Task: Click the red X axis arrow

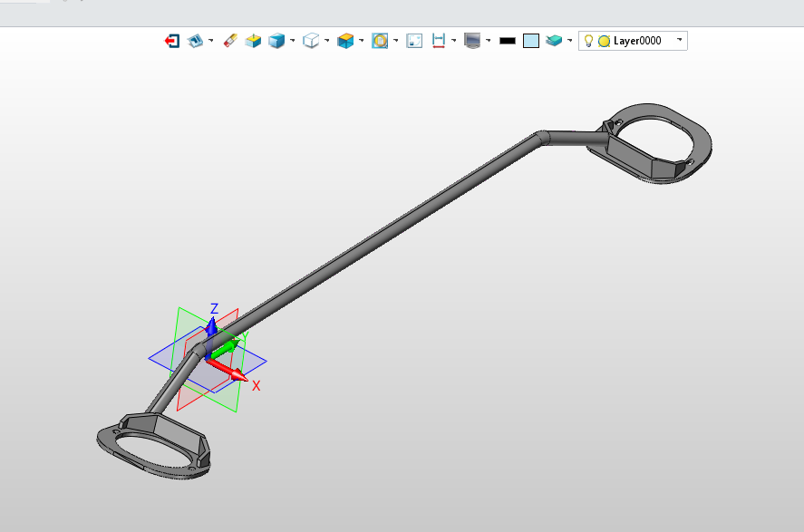Action: click(228, 370)
